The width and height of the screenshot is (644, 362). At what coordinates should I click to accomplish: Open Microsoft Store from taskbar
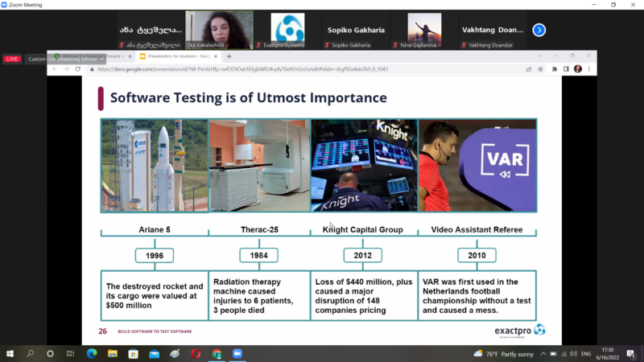134,353
